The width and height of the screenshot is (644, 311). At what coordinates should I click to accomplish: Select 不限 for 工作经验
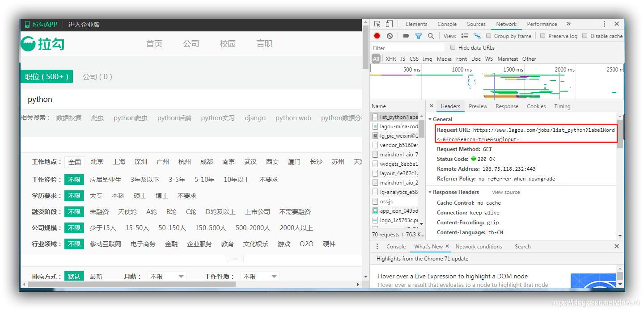point(74,180)
